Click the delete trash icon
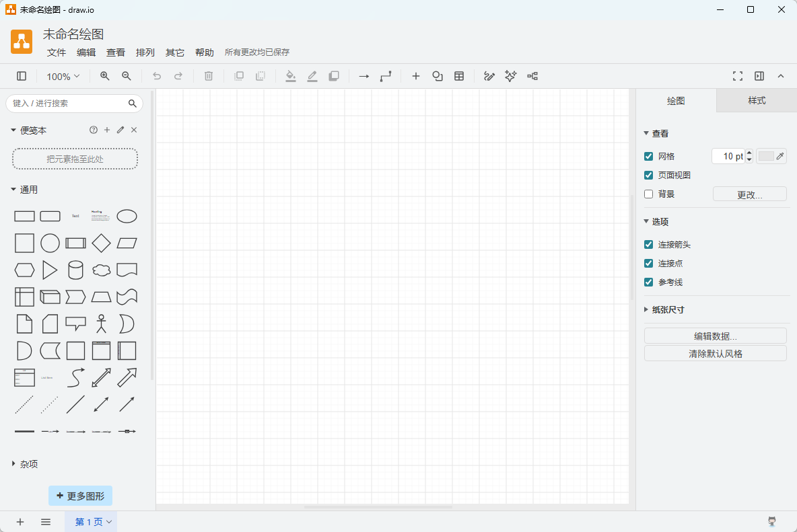The image size is (797, 532). 209,76
